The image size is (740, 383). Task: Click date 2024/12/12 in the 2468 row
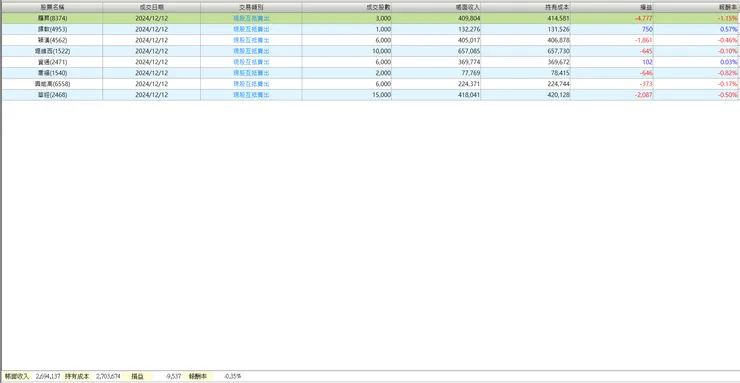tap(151, 95)
